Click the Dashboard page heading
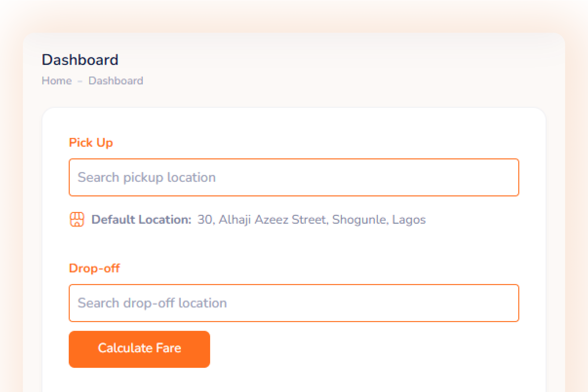 (x=80, y=60)
